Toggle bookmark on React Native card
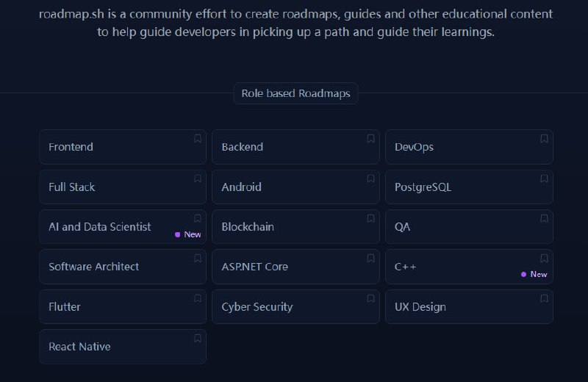The width and height of the screenshot is (588, 382). pos(198,338)
